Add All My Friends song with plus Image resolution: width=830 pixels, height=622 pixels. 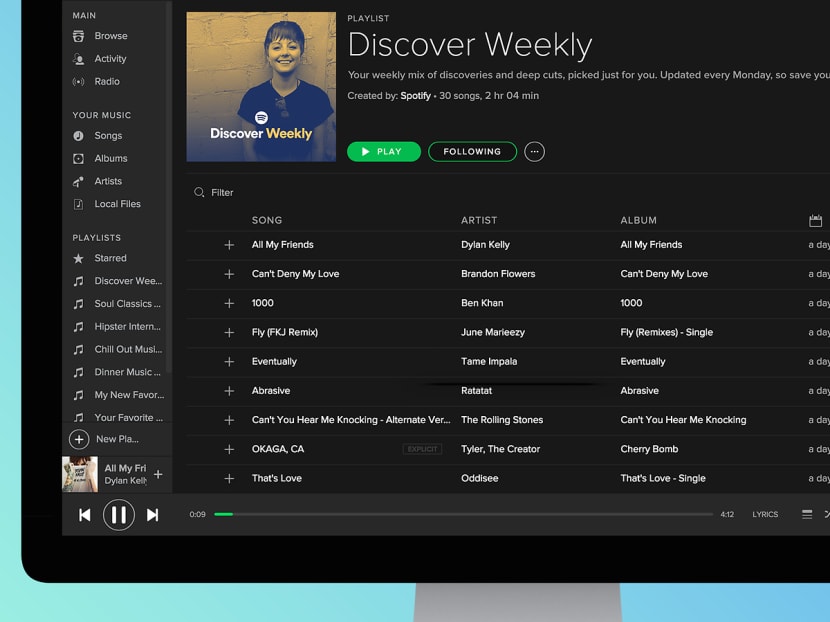[229, 245]
